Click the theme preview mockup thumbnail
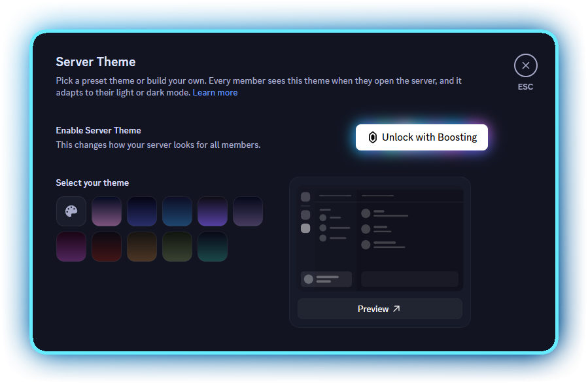This screenshot has width=588, height=384. [379, 239]
